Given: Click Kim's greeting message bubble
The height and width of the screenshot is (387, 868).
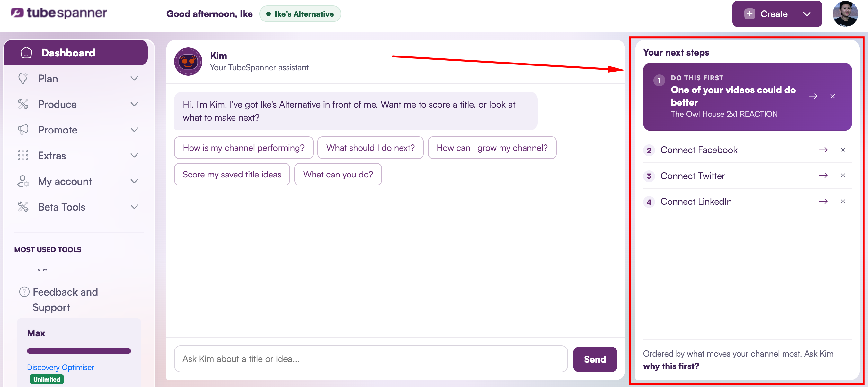Looking at the screenshot, I should point(356,111).
